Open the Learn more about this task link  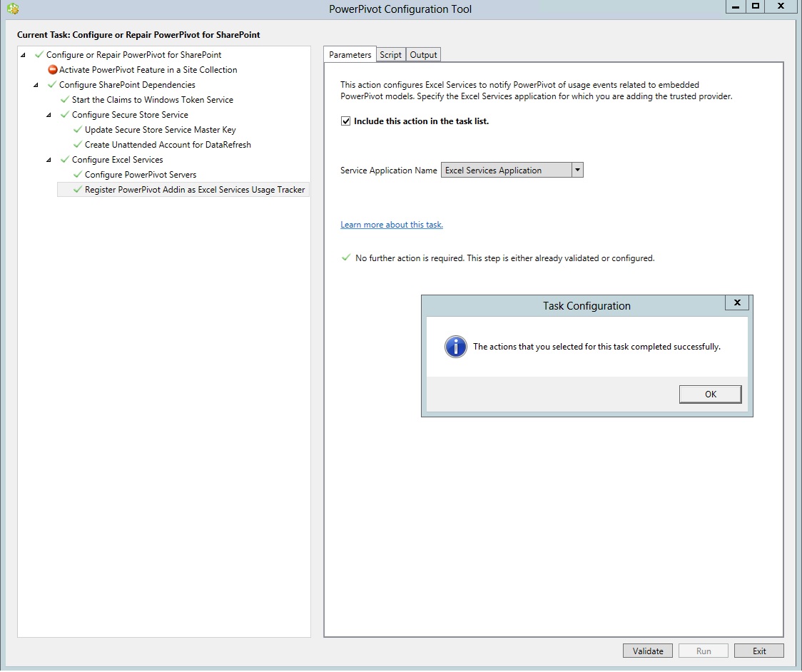(x=392, y=224)
